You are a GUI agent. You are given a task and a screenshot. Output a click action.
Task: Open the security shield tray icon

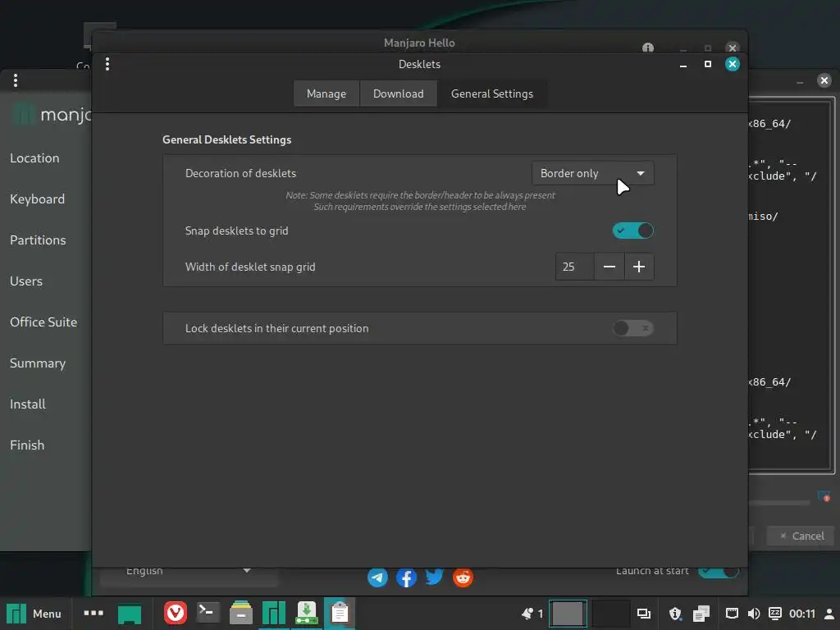(x=675, y=614)
